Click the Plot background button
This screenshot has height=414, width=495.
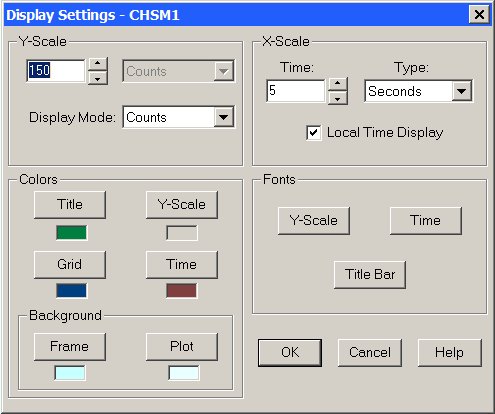(x=182, y=346)
